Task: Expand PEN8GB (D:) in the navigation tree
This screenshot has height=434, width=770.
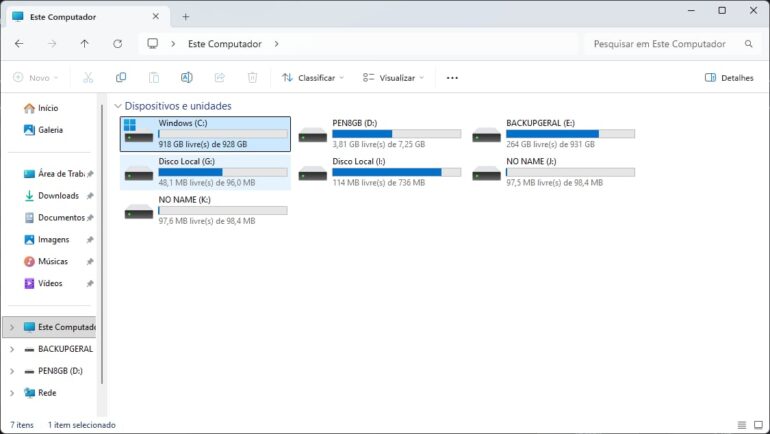Action: (12, 371)
